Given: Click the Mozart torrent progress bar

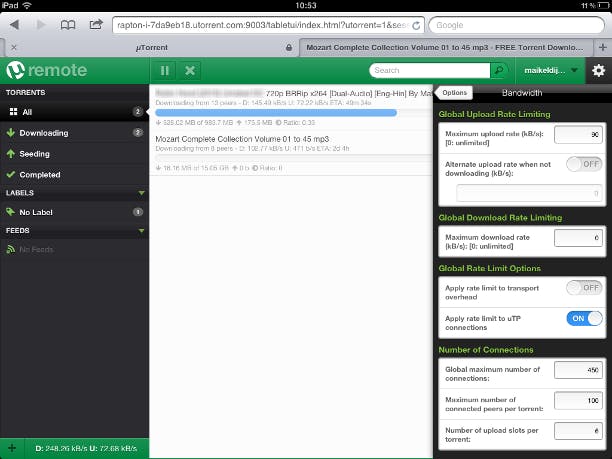Looking at the screenshot, I should click(x=294, y=158).
